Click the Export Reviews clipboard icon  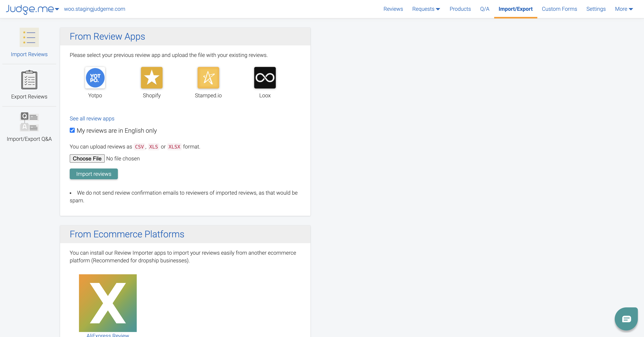coord(29,80)
